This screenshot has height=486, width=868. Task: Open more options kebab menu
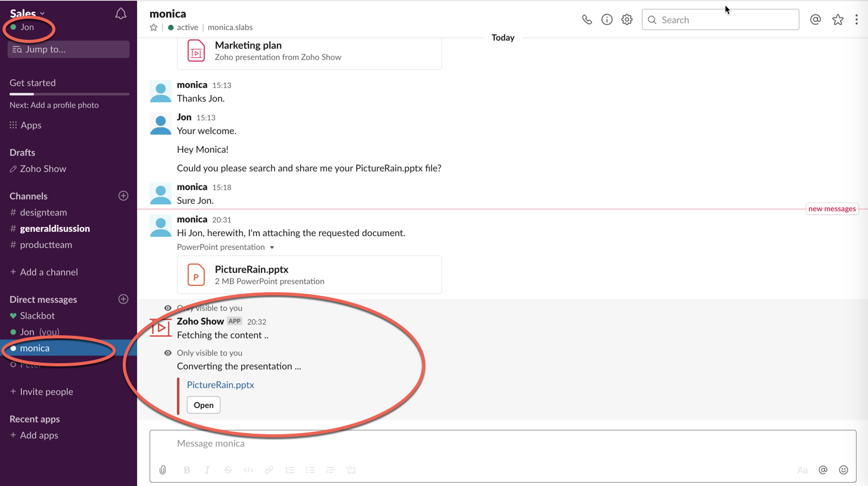(x=857, y=20)
